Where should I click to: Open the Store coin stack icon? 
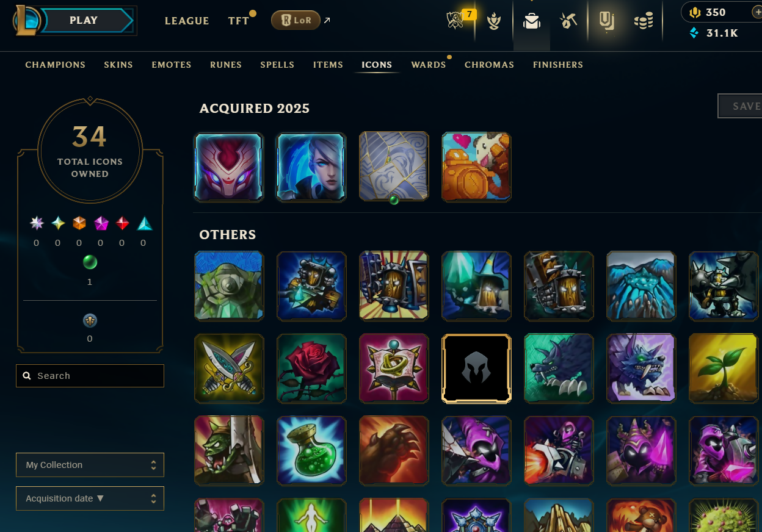point(644,22)
